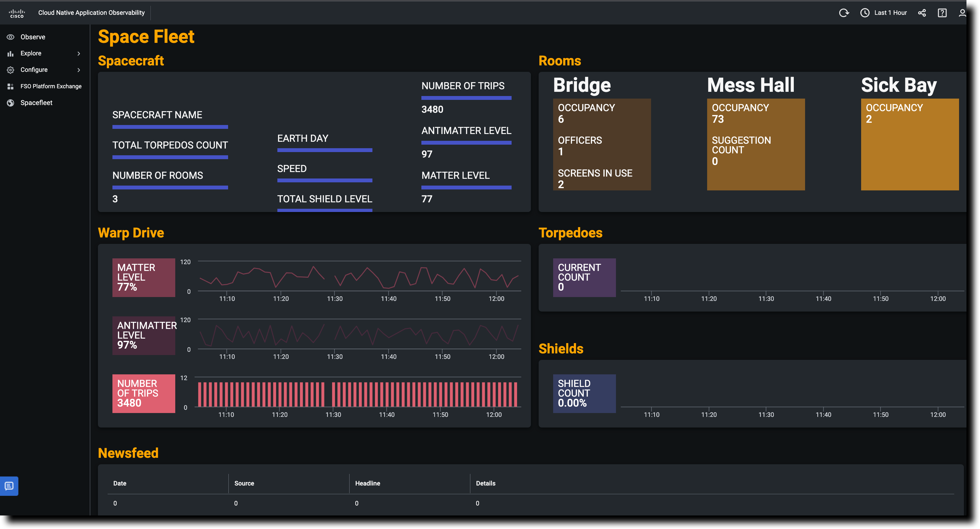Click the Cisco logo icon
Image resolution: width=980 pixels, height=529 pixels.
(x=17, y=13)
